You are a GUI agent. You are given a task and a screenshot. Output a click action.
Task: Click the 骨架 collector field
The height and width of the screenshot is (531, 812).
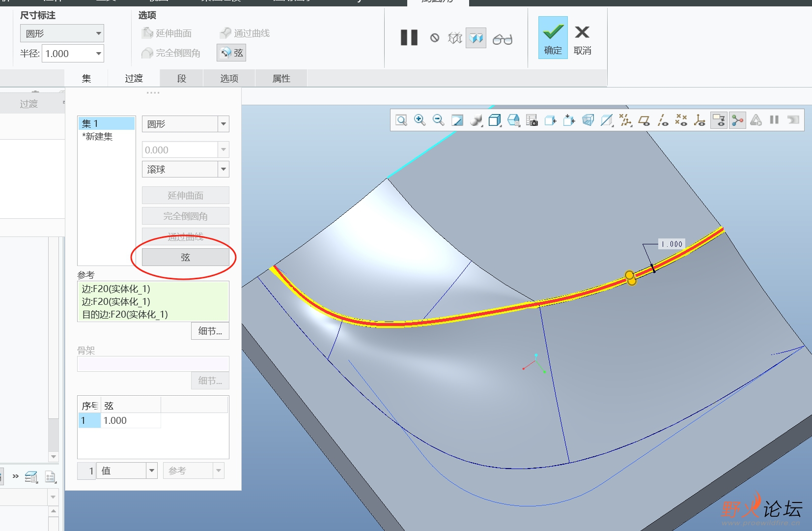click(x=153, y=363)
